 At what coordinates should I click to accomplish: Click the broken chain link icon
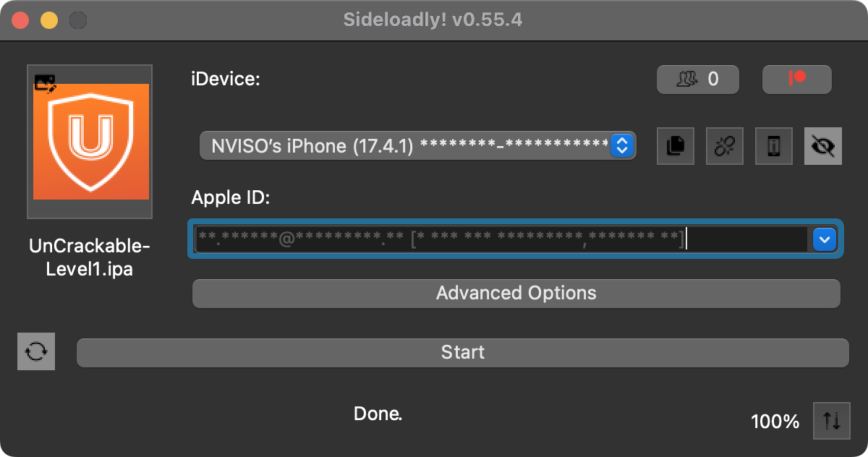(x=725, y=146)
